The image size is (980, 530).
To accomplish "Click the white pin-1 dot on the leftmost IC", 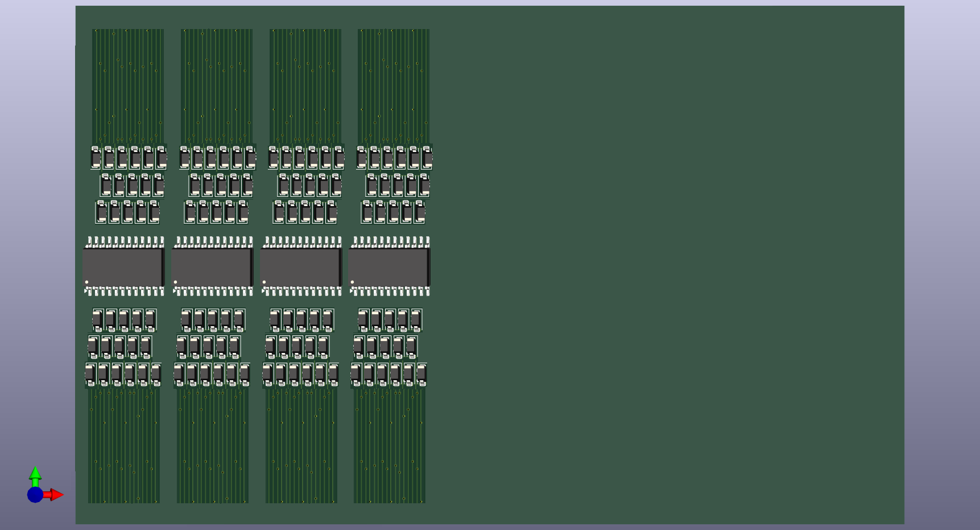I will 87,282.
